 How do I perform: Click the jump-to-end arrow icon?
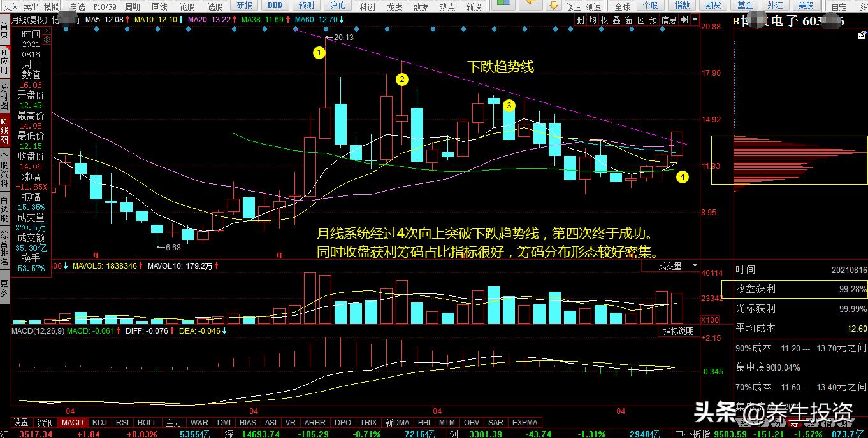(684, 20)
